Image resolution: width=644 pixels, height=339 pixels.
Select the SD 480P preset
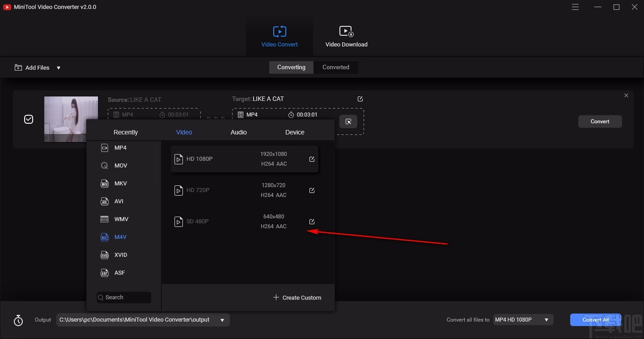244,222
